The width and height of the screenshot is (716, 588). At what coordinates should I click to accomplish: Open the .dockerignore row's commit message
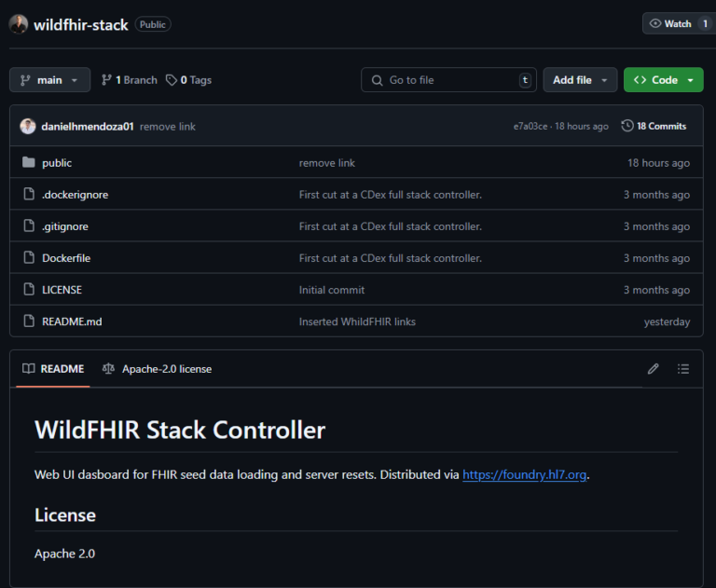click(391, 195)
